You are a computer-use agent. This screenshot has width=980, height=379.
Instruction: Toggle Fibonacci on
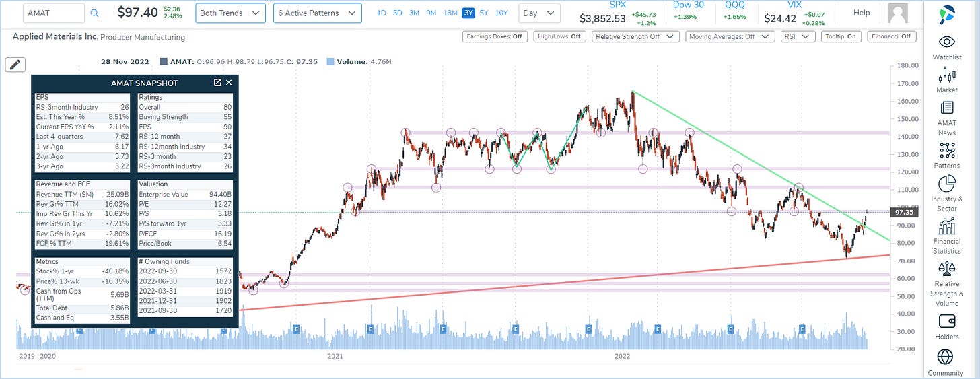pos(892,36)
